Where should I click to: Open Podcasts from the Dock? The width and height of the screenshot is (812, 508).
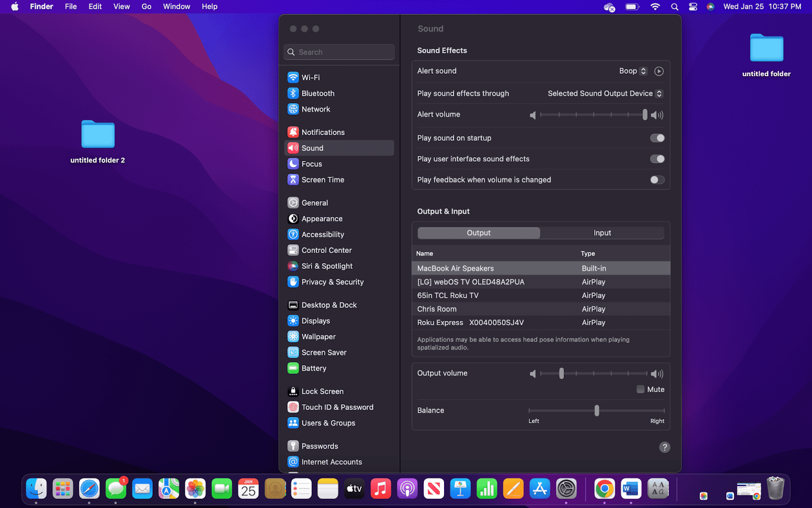click(x=407, y=489)
